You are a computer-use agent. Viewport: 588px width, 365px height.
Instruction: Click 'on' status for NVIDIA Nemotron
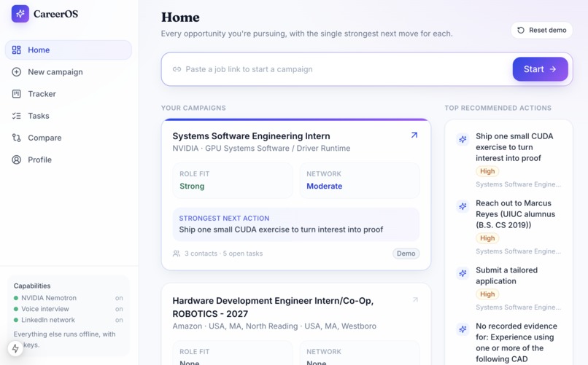coord(119,299)
